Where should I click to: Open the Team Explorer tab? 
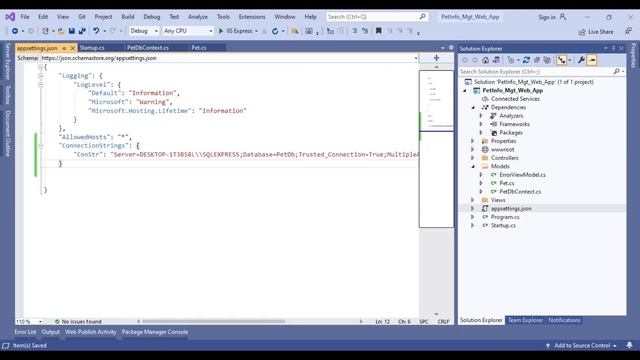point(525,320)
